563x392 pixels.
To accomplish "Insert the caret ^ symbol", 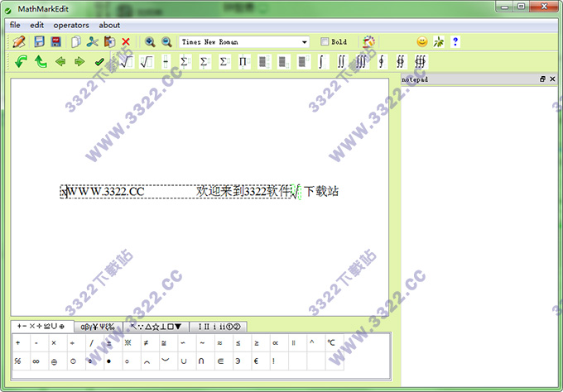I will coord(312,343).
